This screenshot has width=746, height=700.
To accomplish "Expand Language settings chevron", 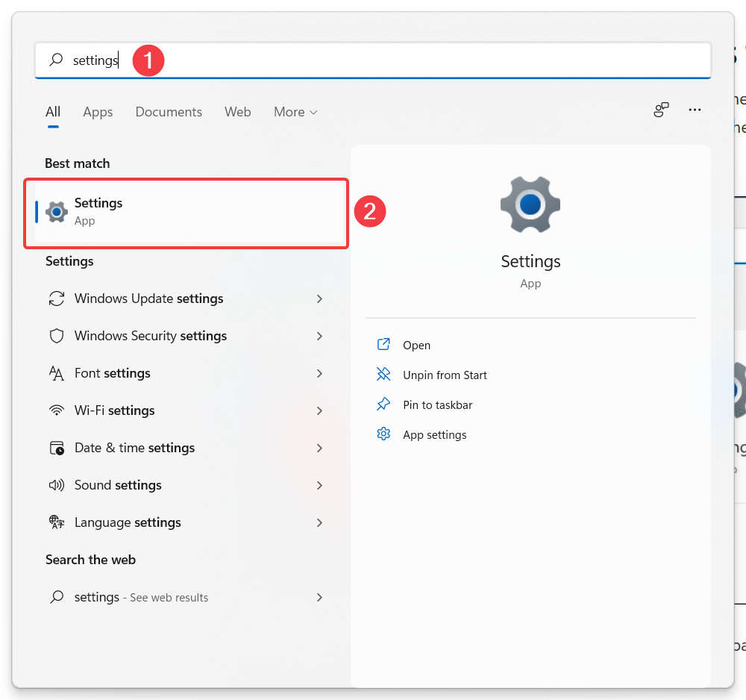I will coord(320,522).
